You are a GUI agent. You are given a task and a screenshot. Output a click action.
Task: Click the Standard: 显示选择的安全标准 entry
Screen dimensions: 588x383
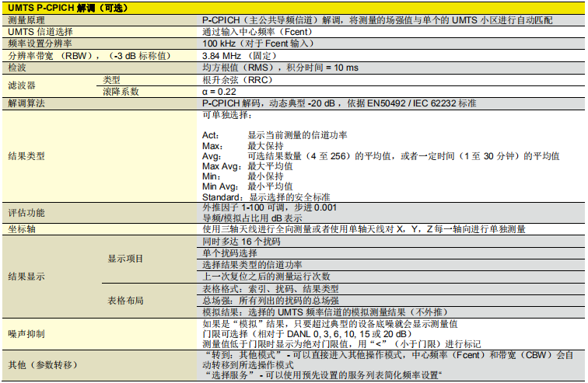point(266,197)
